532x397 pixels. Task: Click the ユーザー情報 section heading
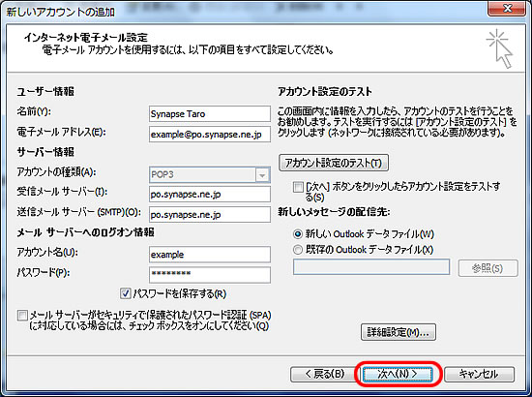45,92
